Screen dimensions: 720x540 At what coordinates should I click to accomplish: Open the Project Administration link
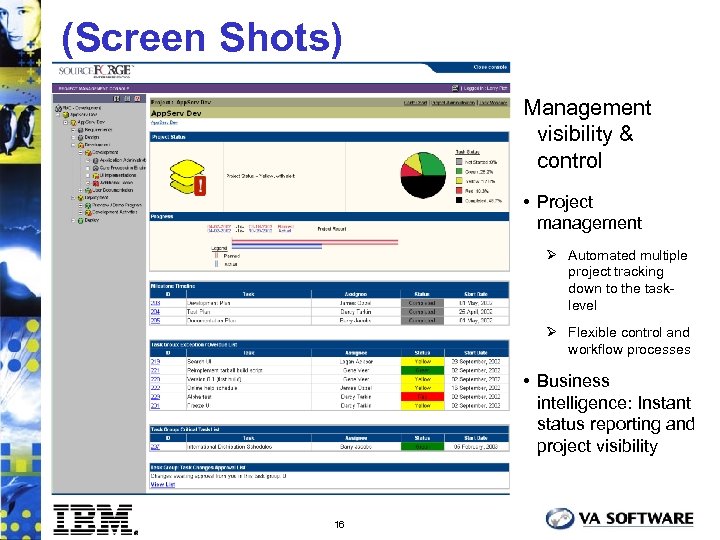coord(453,102)
